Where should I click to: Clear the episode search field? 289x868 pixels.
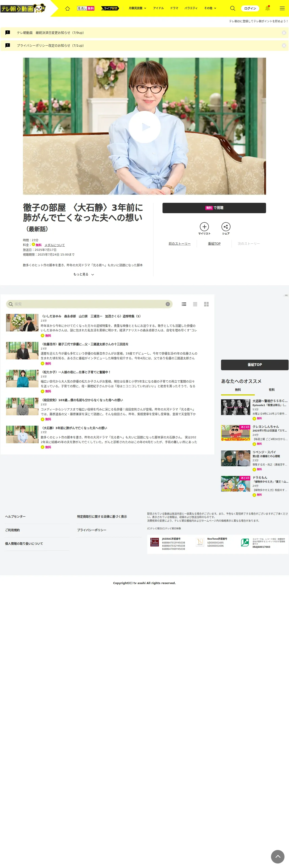pos(167,304)
